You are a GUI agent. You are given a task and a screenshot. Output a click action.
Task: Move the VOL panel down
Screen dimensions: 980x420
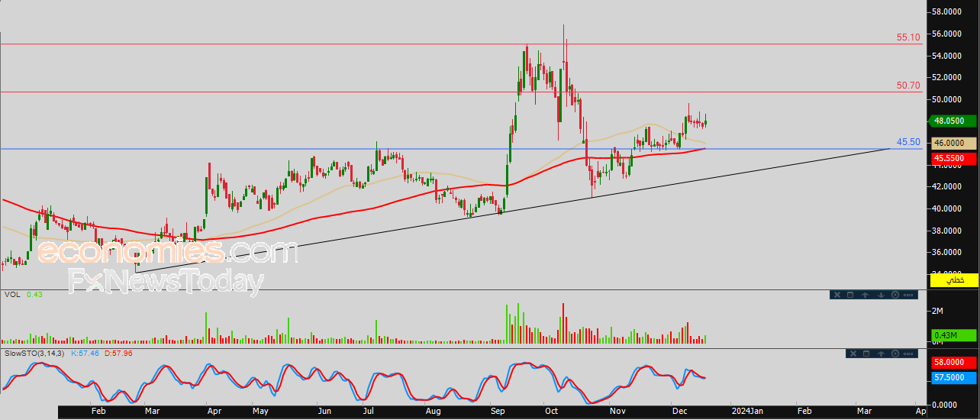(881, 295)
